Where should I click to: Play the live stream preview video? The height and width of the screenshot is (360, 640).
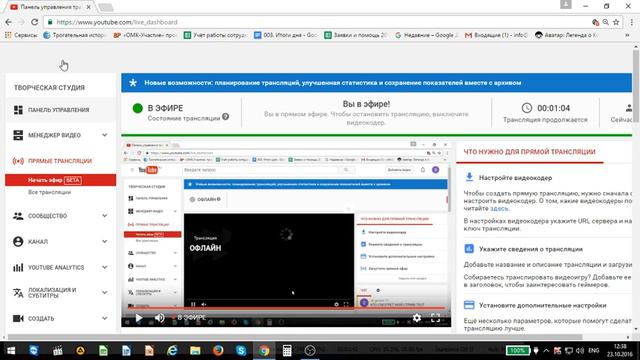tap(139, 318)
